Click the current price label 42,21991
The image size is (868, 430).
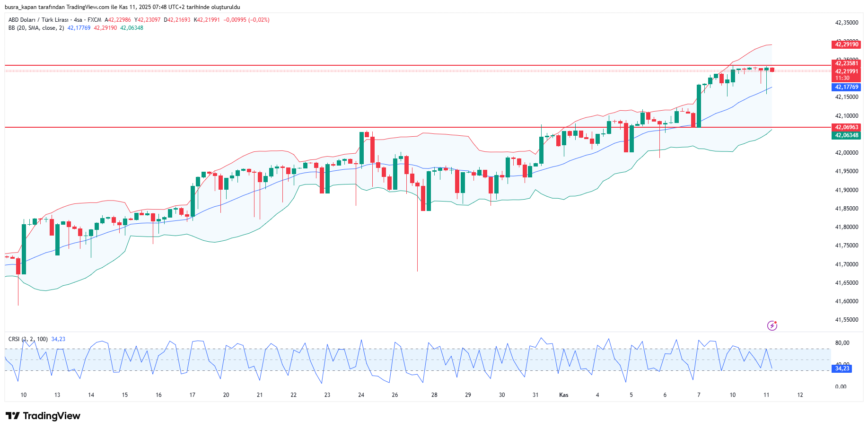click(846, 71)
